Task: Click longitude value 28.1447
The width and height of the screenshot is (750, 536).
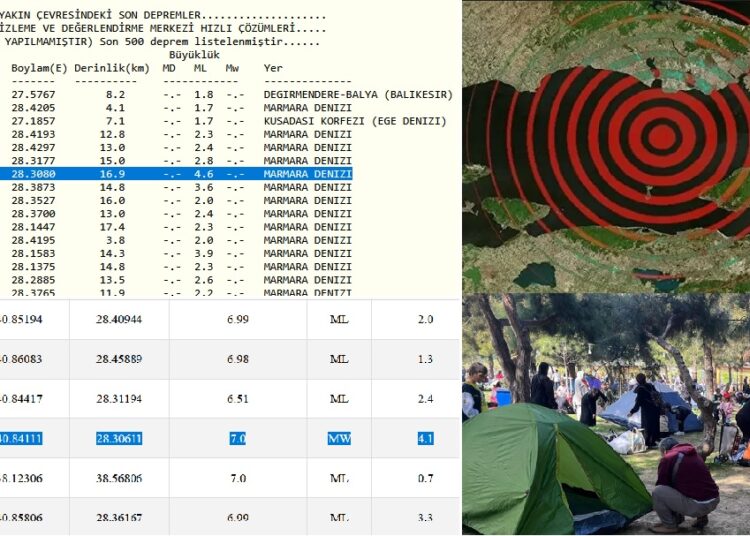Action: point(33,227)
